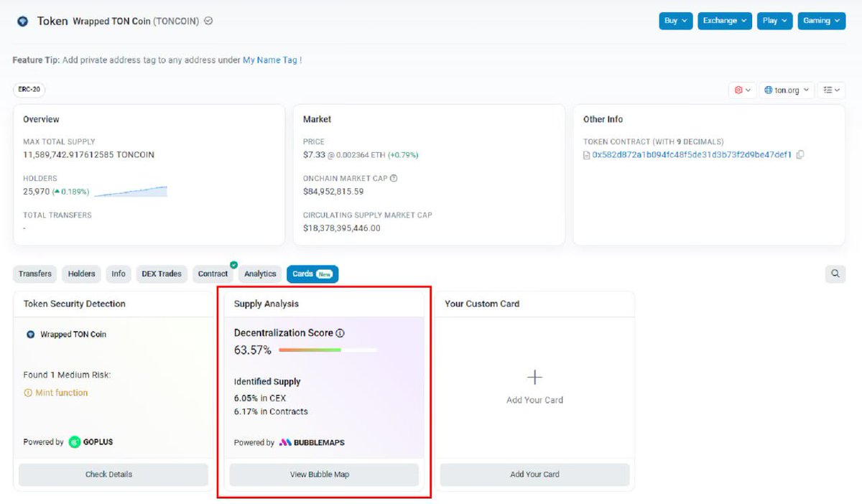Open the filter list dropdown on the right

point(831,90)
